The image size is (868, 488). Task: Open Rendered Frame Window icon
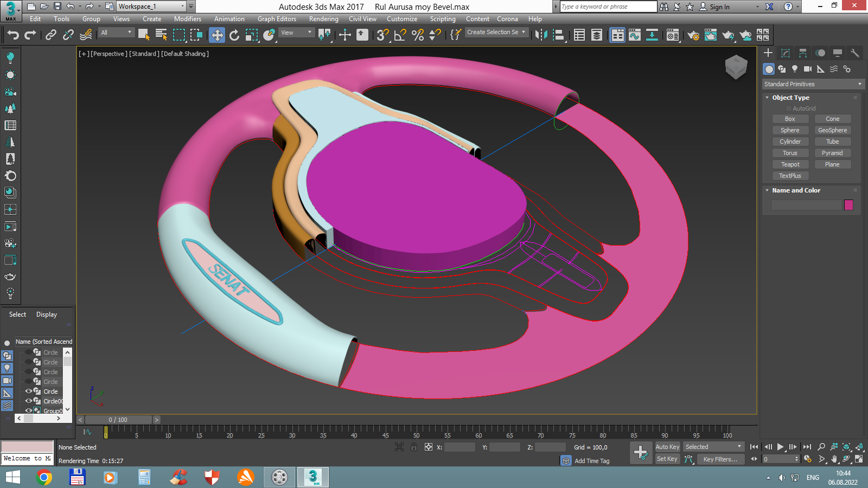(711, 35)
